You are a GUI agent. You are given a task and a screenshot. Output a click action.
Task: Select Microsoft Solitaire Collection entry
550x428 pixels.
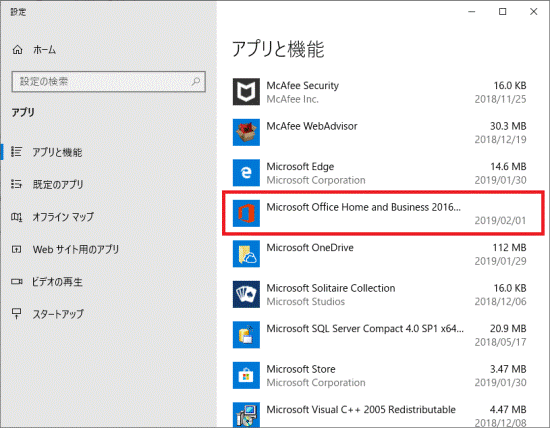tap(330, 288)
